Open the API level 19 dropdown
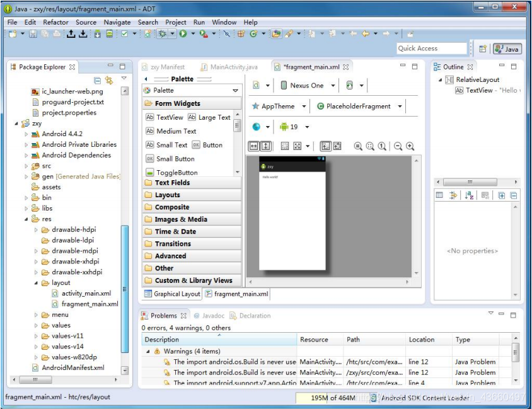The height and width of the screenshot is (409, 532). 294,127
